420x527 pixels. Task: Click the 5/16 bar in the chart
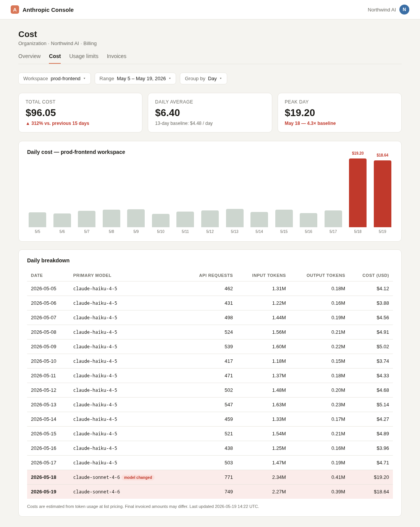point(309,220)
